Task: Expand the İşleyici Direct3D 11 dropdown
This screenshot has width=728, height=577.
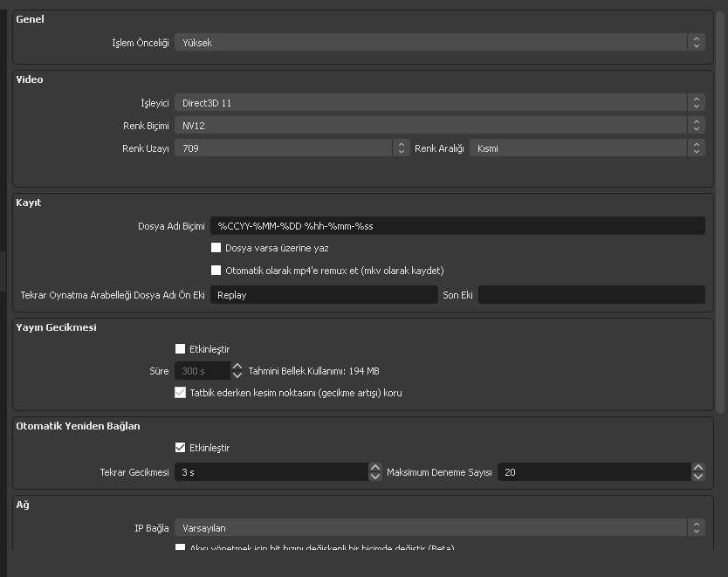Action: [439, 103]
